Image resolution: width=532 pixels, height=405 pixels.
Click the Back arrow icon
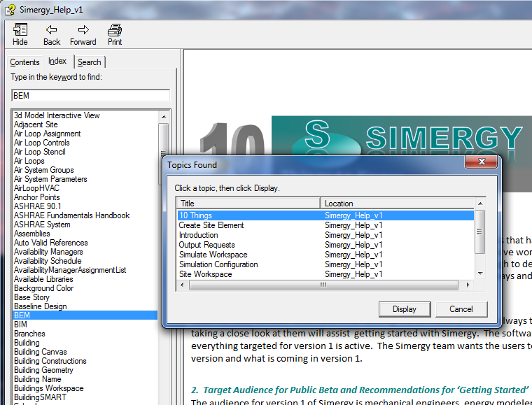(x=52, y=29)
